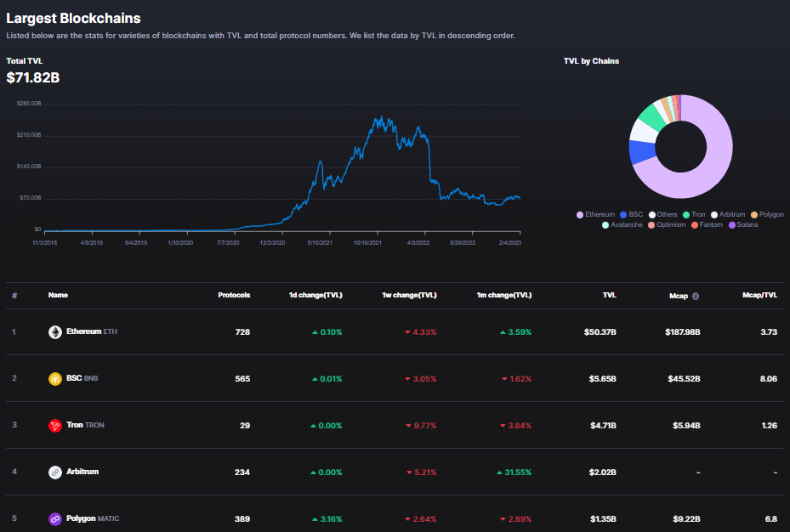Sort by 1d change(TVL) column
Viewport: 790px width, 532px height.
pyautogui.click(x=315, y=295)
